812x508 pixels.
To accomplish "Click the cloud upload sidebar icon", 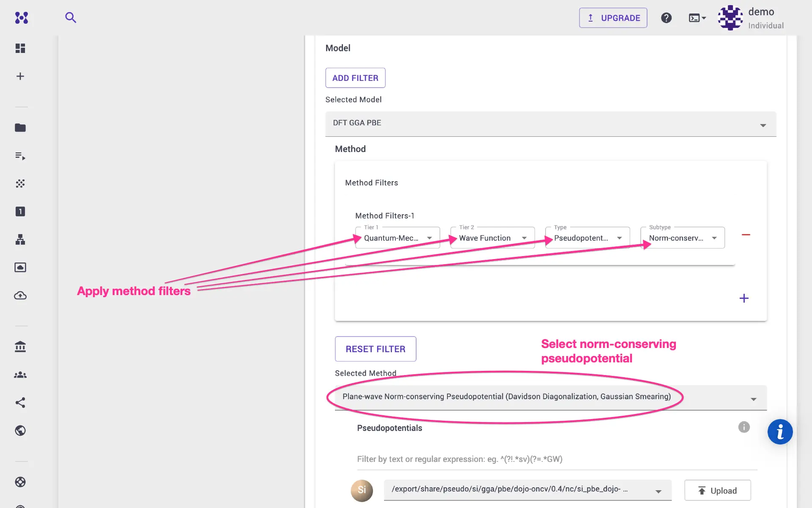I will pos(20,295).
